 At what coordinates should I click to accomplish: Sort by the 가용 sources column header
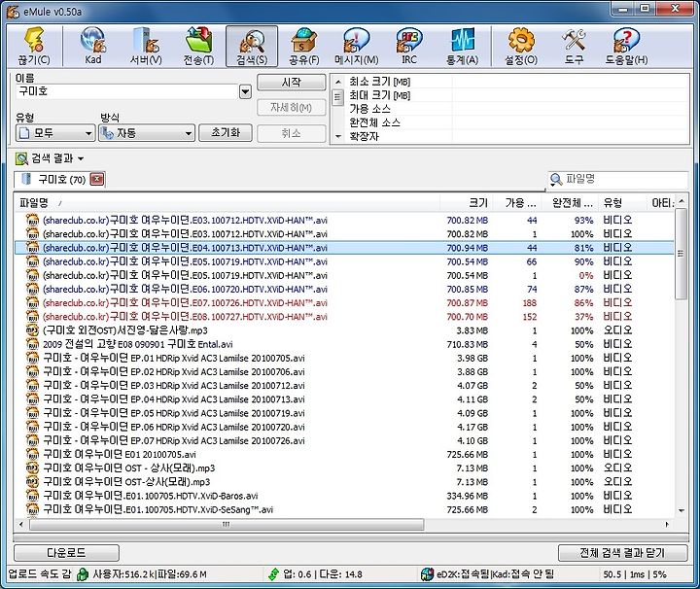518,203
